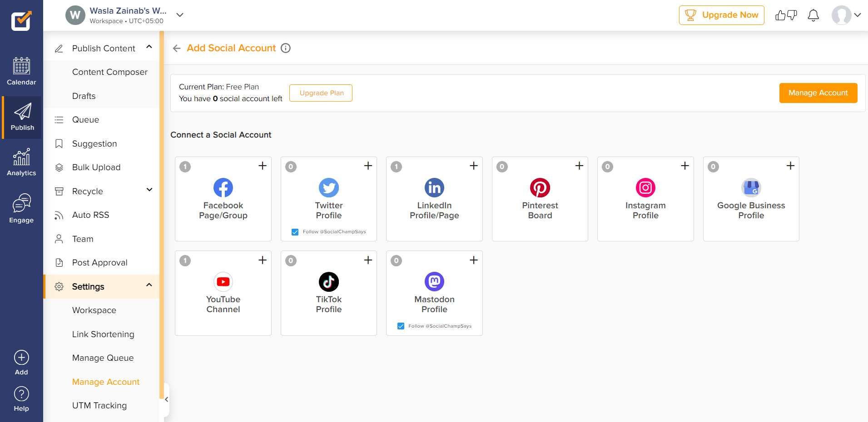
Task: Open the notifications bell
Action: pos(813,15)
